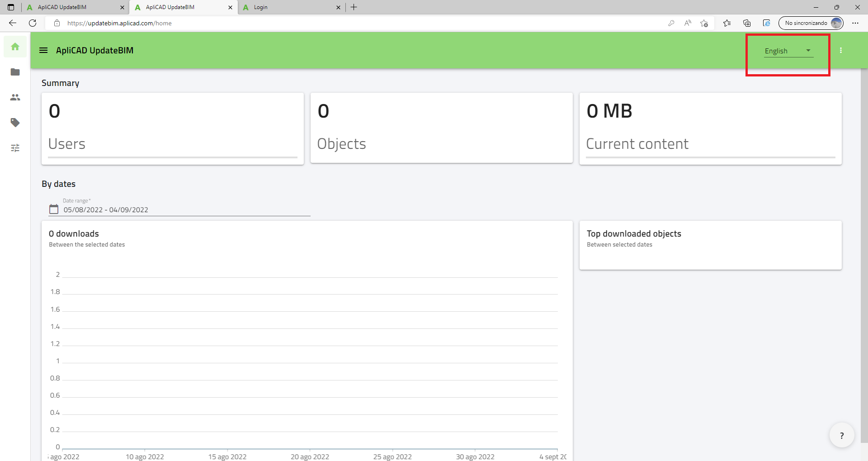Image resolution: width=868 pixels, height=461 pixels.
Task: Open the English language dropdown
Action: coord(788,51)
